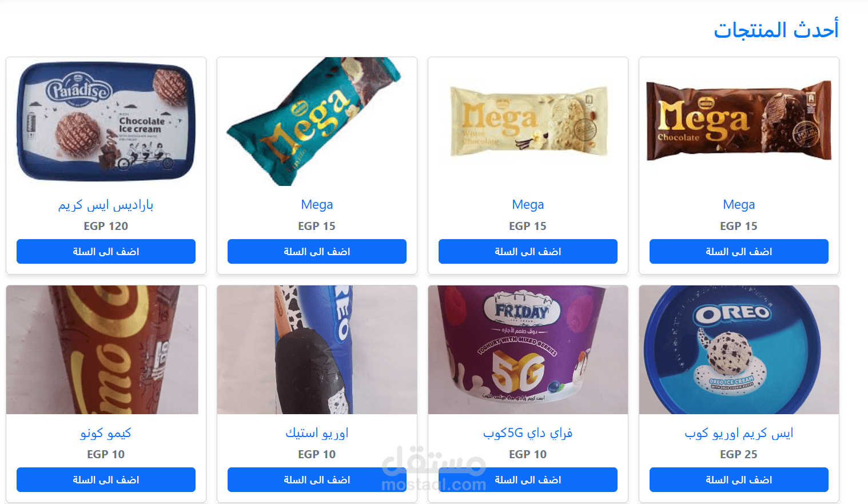
Task: Add ايس كريم اوريو كوب to cart
Action: (x=739, y=480)
